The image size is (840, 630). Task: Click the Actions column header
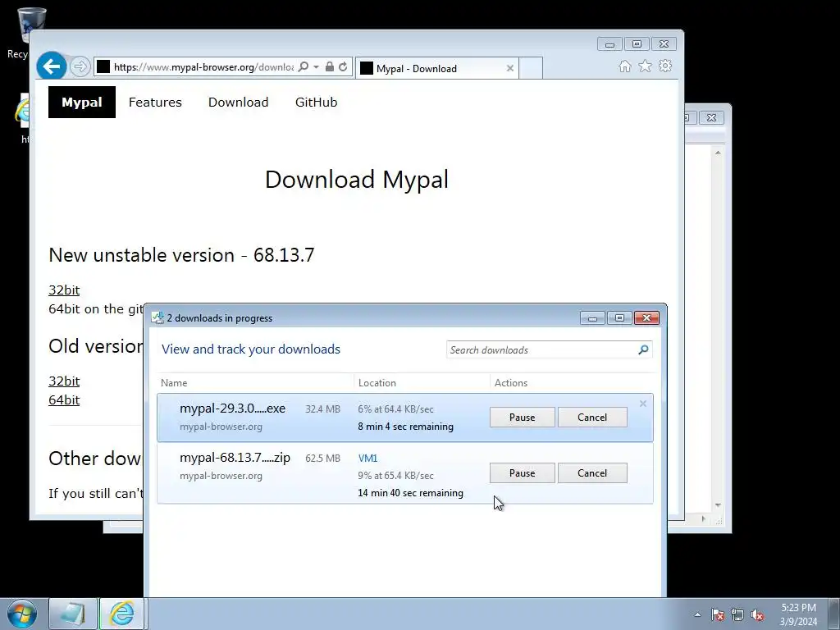tap(511, 382)
